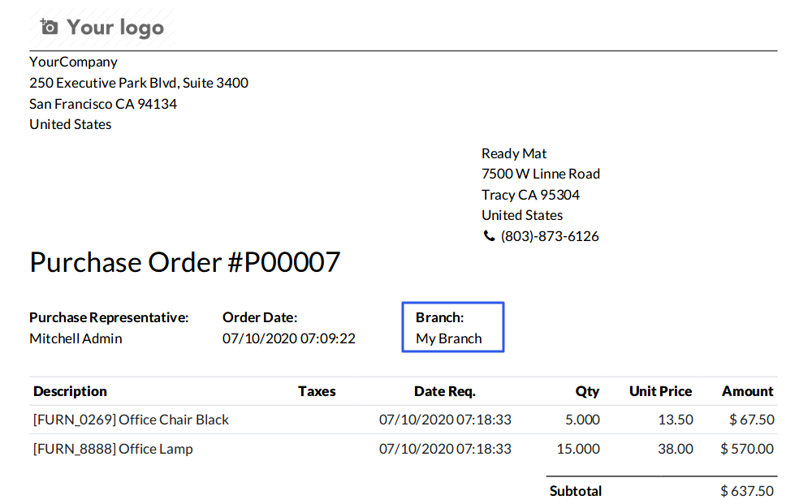Click the Qty column header
Screen dimensions: 812x504
[587, 391]
